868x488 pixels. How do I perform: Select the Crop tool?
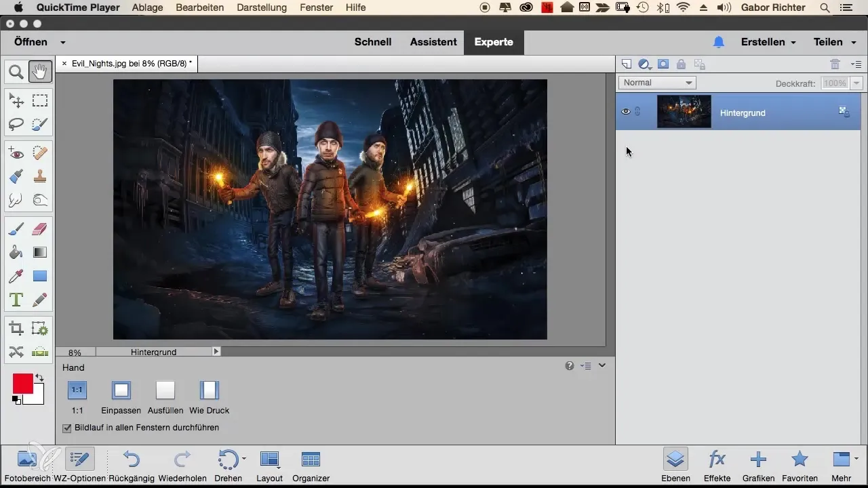click(16, 329)
